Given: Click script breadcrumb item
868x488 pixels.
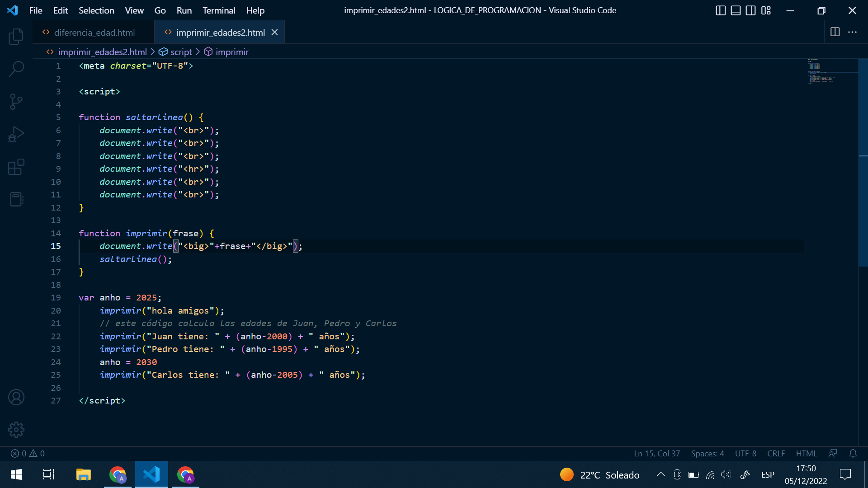Looking at the screenshot, I should click(x=175, y=52).
